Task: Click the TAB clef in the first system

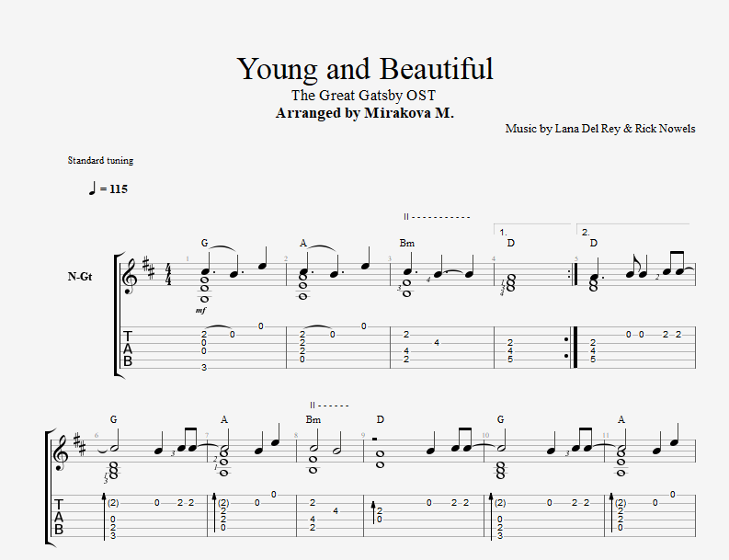Action: [x=128, y=349]
